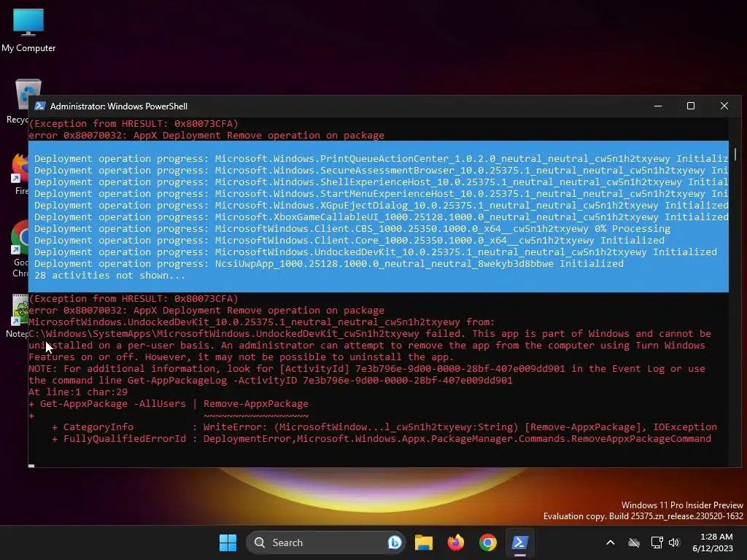Open File Explorer from the taskbar

[424, 542]
